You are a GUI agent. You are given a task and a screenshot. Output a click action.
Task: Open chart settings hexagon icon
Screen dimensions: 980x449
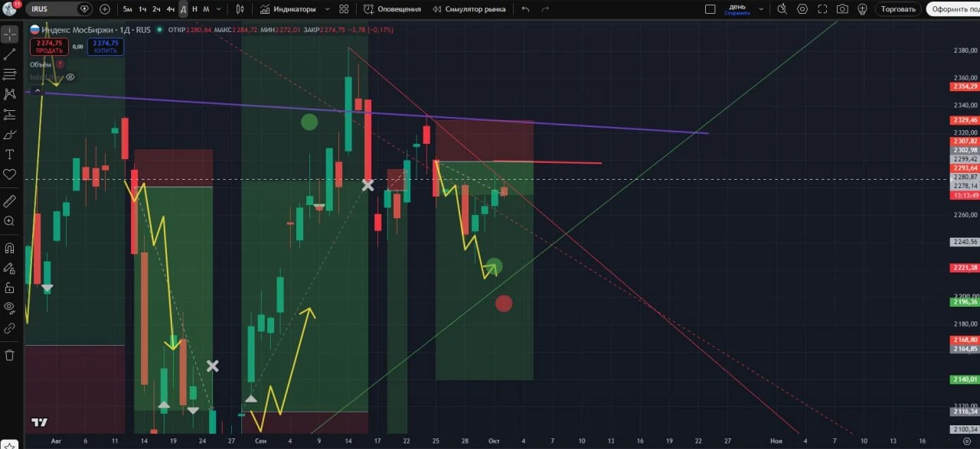(802, 9)
